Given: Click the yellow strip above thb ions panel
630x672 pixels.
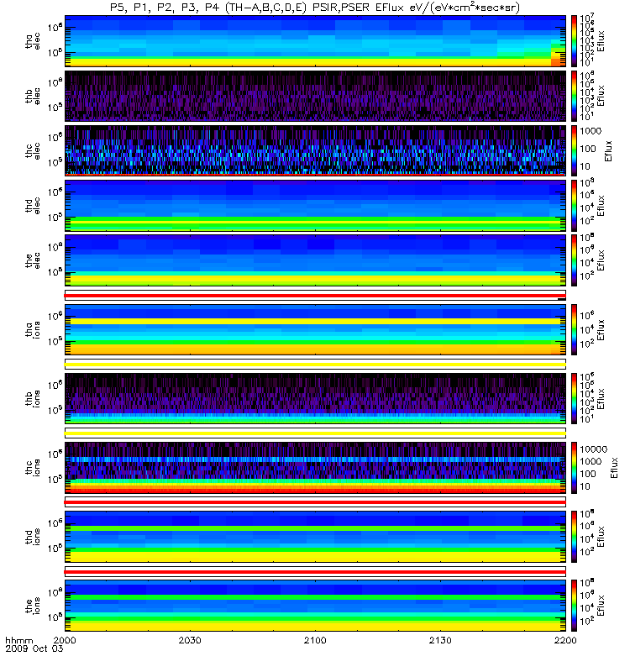Looking at the screenshot, I should [315, 365].
